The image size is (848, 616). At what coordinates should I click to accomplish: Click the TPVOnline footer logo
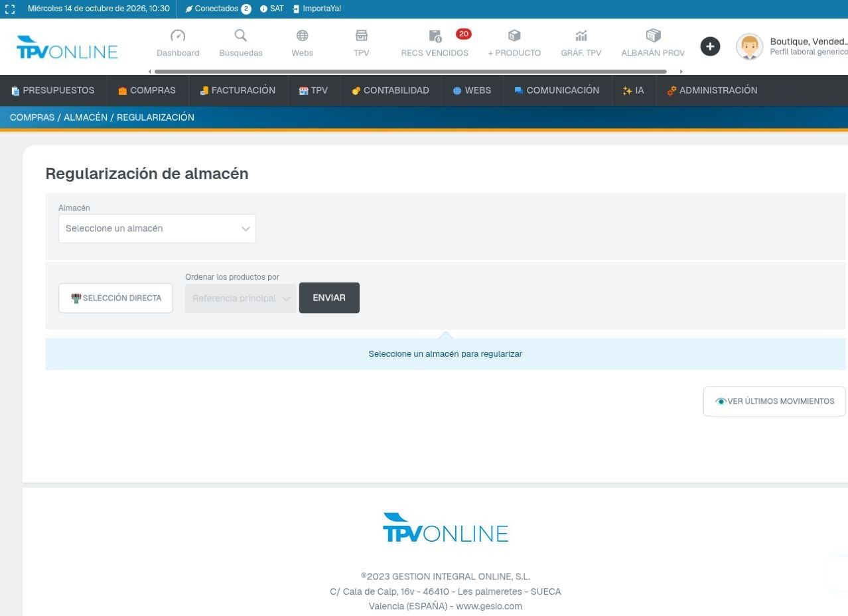click(x=446, y=528)
